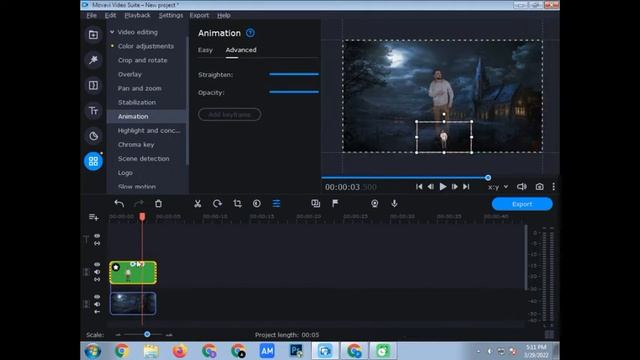
Task: Open the Help menu
Action: point(224,16)
